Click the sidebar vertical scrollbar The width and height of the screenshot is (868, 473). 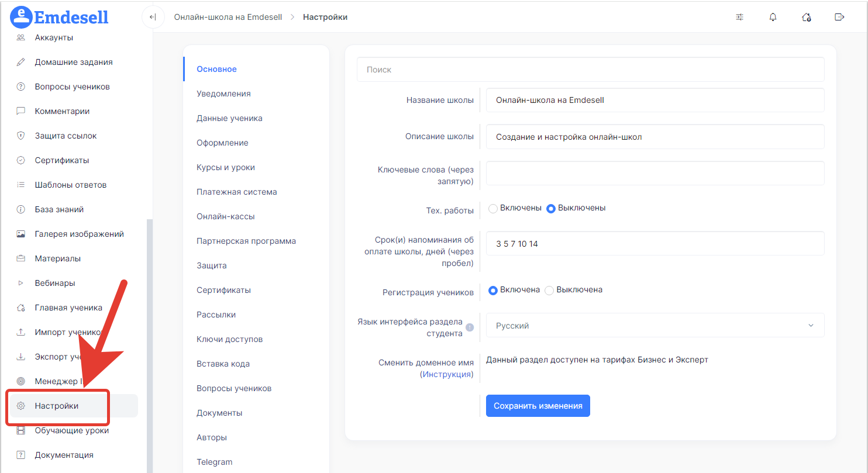coord(150,345)
